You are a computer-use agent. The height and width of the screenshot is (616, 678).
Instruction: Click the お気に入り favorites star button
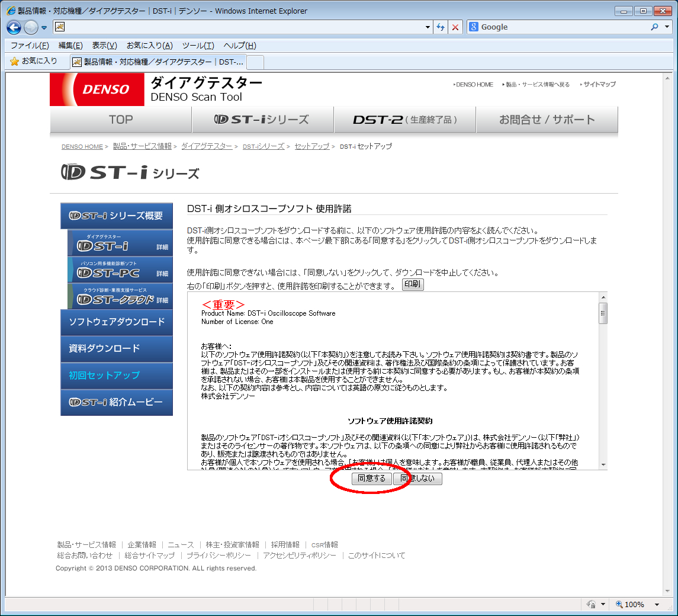coord(34,62)
